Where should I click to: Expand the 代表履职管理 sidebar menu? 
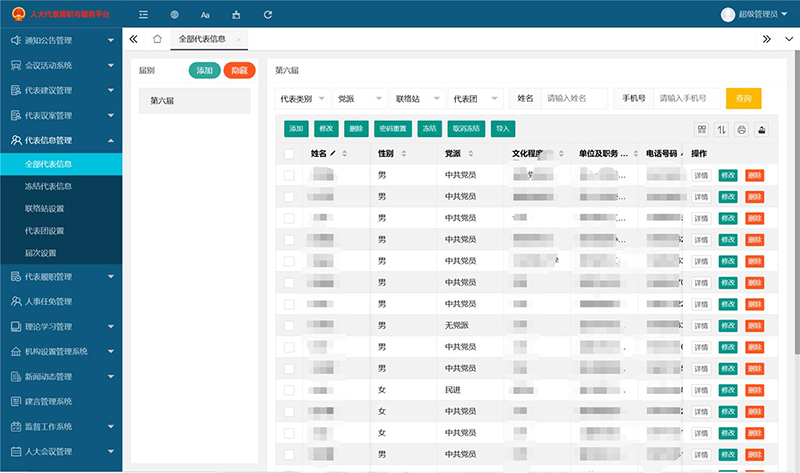61,276
